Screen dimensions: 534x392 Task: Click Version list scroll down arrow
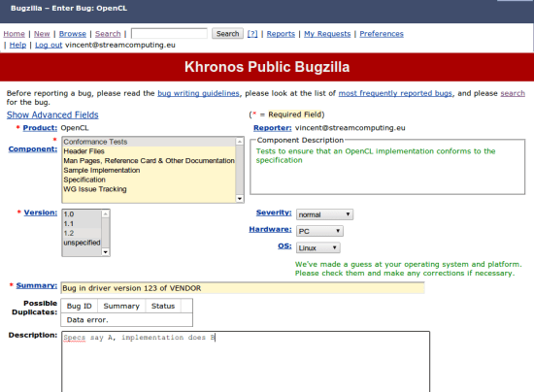[x=106, y=252]
